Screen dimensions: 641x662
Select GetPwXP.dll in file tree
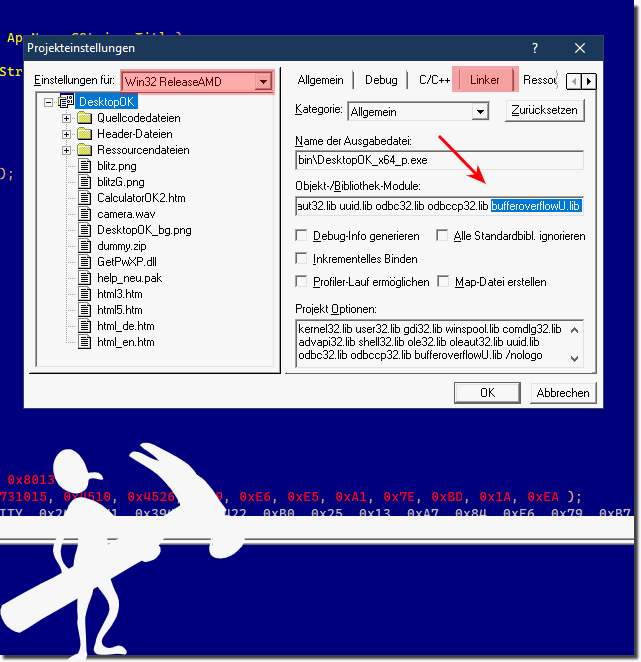coord(127,262)
